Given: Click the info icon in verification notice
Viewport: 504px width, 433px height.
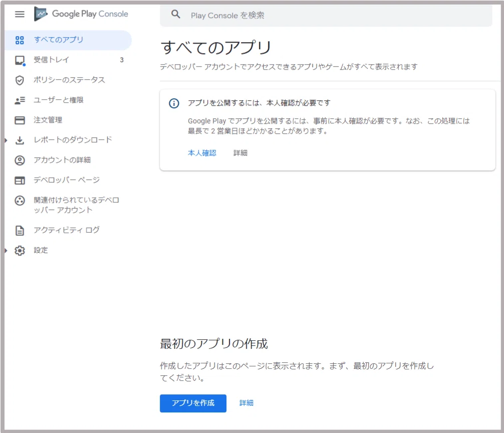Looking at the screenshot, I should [174, 103].
